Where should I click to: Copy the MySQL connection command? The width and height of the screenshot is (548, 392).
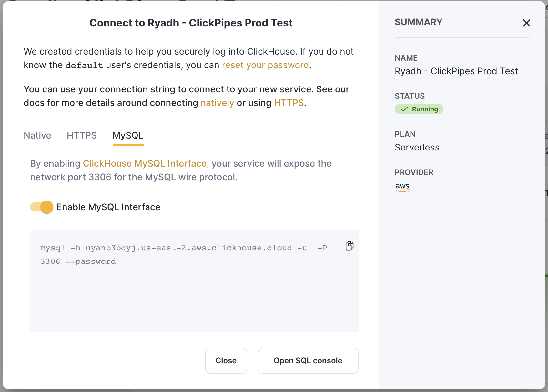349,246
